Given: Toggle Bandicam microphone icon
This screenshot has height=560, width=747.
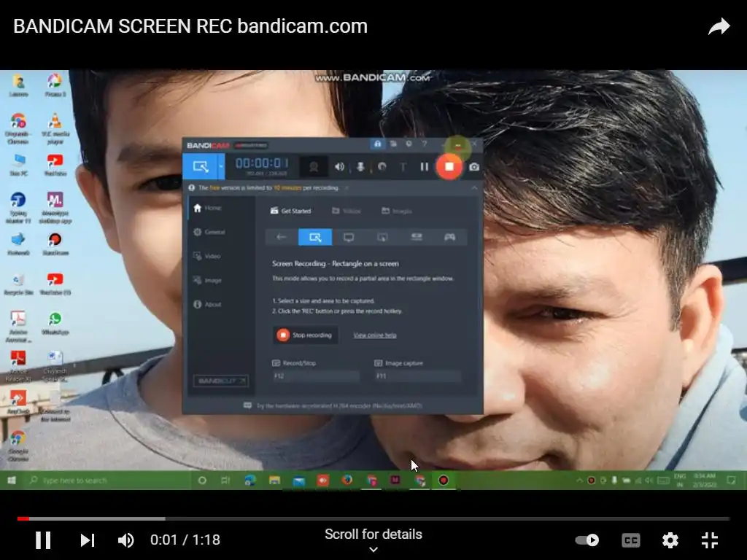Looking at the screenshot, I should click(360, 167).
